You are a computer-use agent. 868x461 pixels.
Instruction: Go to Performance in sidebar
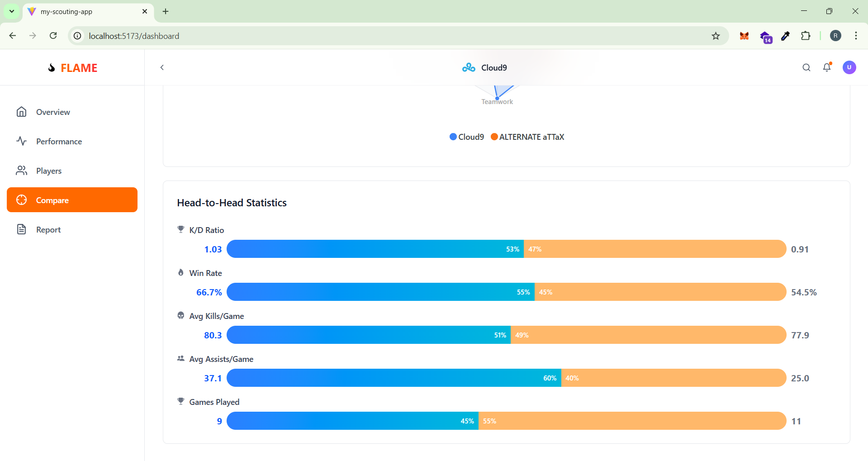pyautogui.click(x=72, y=141)
